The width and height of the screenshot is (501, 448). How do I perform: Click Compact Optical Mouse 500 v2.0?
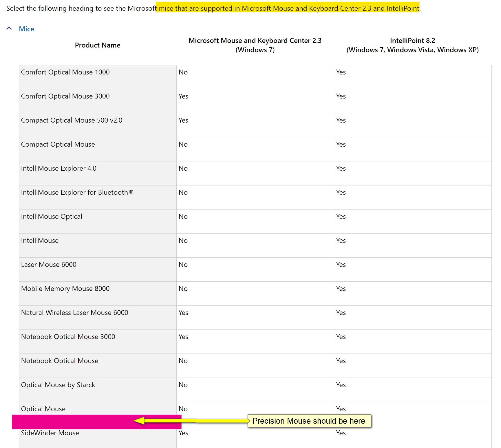coord(98,125)
